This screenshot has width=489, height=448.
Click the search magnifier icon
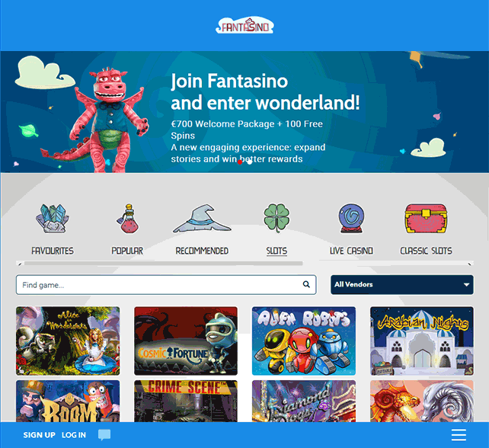coord(306,284)
